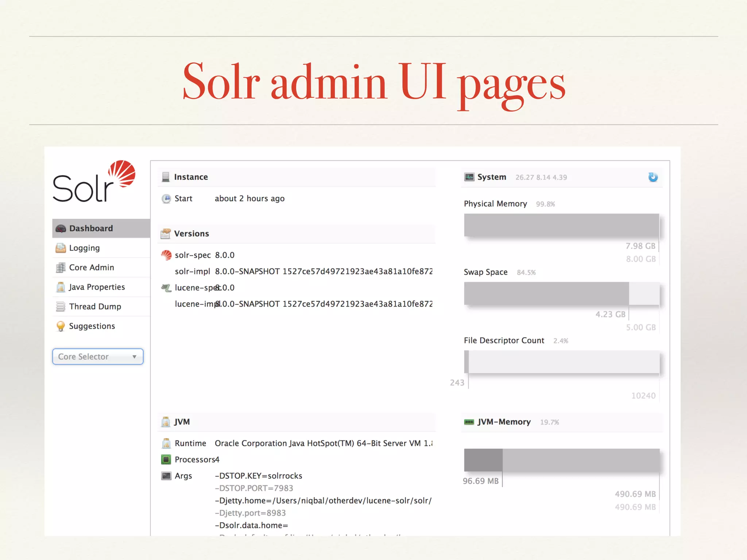Click the Physical Memory usage bar
The image size is (747, 560).
pyautogui.click(x=562, y=225)
